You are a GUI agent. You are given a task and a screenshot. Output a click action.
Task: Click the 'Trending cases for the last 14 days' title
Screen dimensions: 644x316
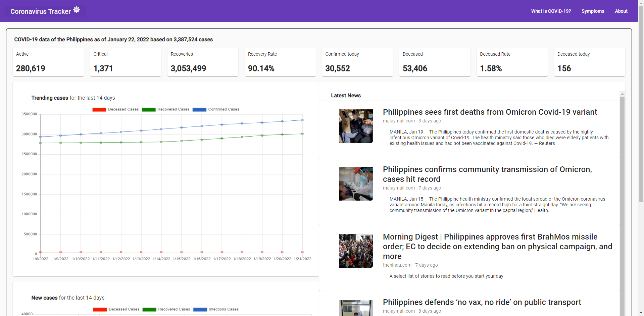coord(73,98)
